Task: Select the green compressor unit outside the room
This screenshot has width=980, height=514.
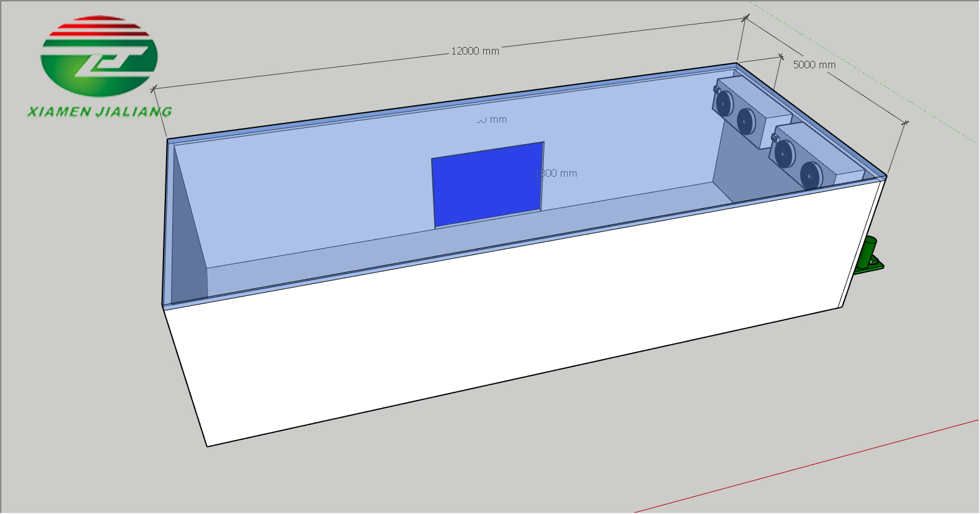Action: pyautogui.click(x=868, y=256)
